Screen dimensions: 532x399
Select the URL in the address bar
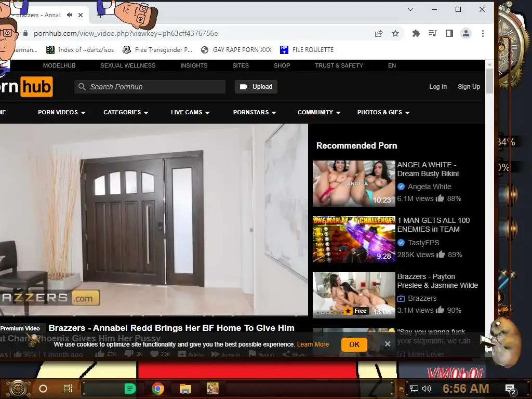[126, 33]
